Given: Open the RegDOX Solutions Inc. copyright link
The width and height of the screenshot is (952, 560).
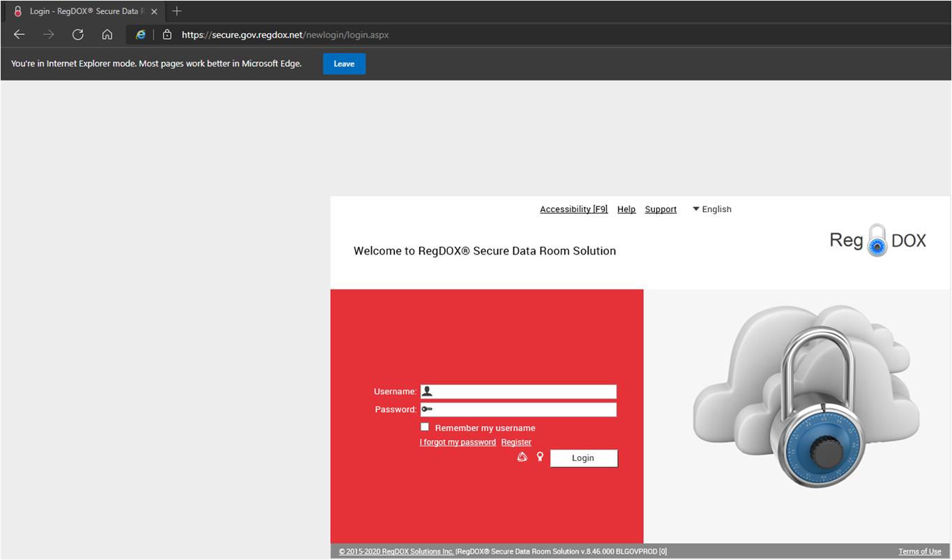Looking at the screenshot, I should pos(396,552).
